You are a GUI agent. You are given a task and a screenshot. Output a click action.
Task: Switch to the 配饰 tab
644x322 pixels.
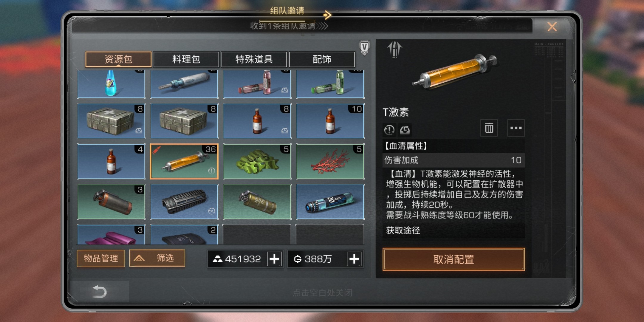[322, 59]
